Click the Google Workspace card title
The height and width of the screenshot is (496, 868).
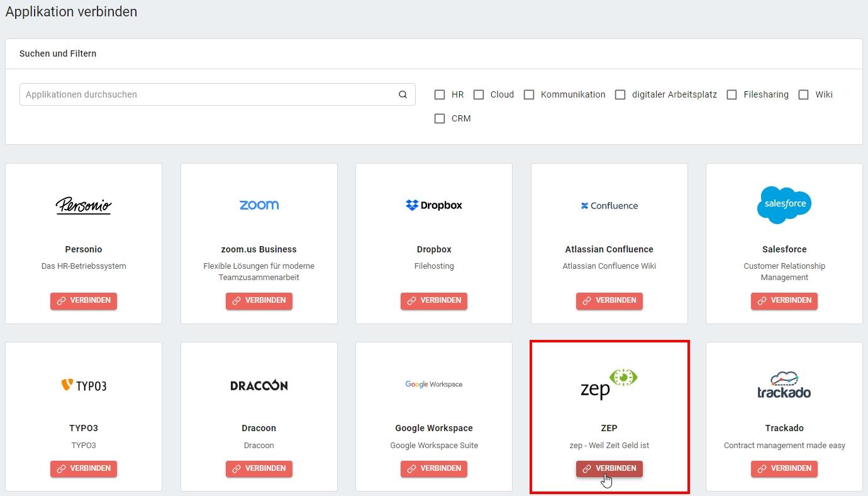click(434, 428)
